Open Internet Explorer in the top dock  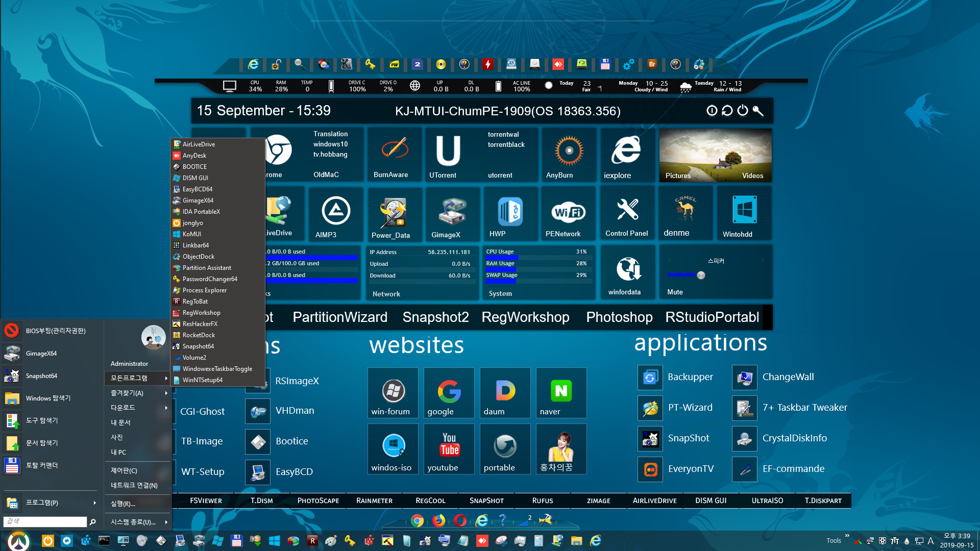tap(253, 64)
